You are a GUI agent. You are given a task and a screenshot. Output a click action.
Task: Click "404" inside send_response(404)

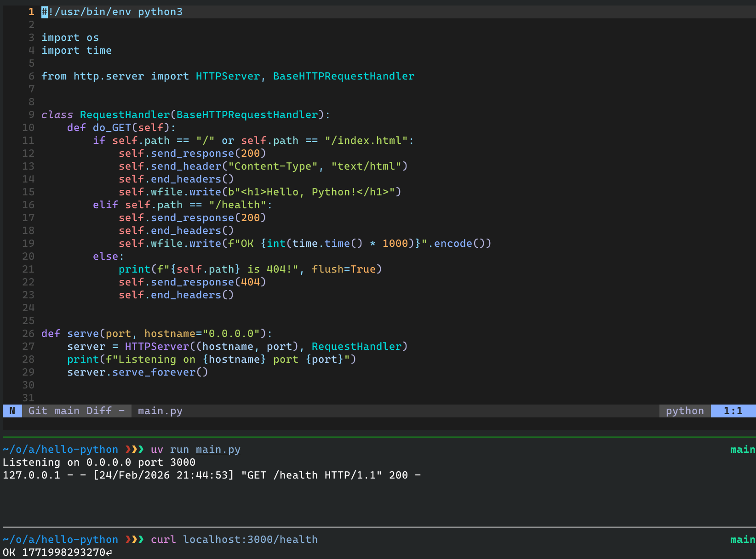(250, 282)
